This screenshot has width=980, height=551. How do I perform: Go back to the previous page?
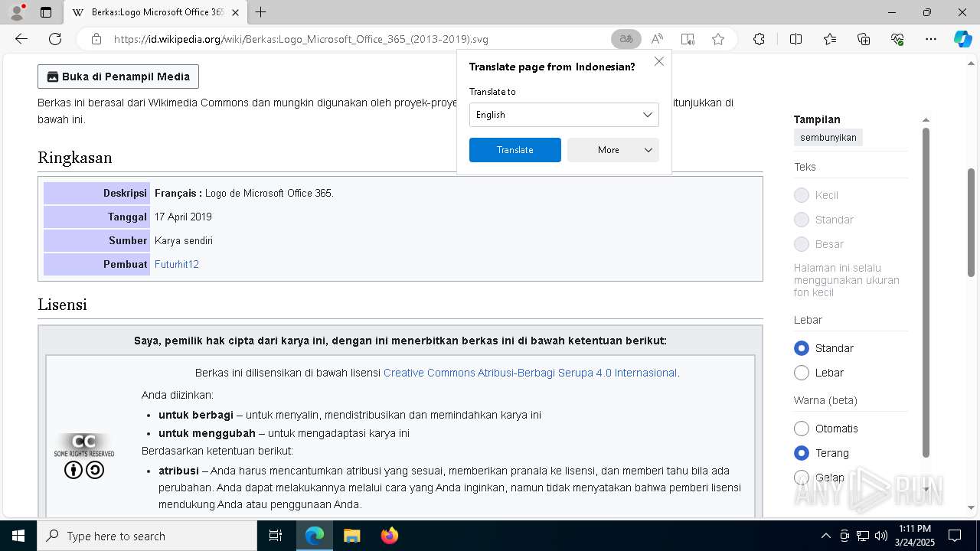click(x=21, y=39)
